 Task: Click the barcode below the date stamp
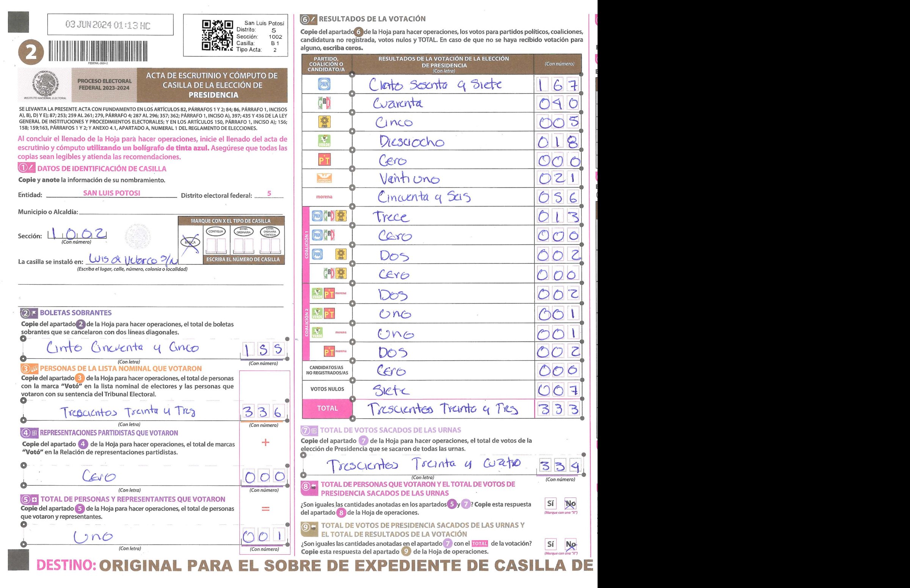(x=98, y=51)
